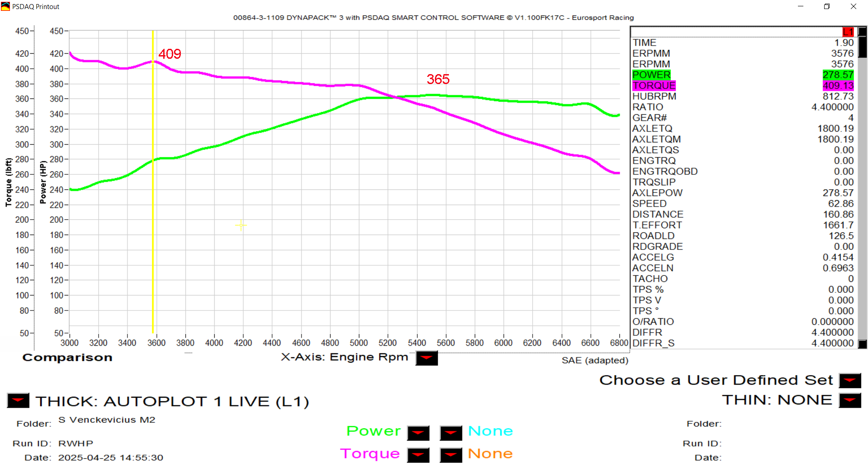Click the scroll-up button of the data list
Screen dimensions: 868x465
pyautogui.click(x=862, y=31)
